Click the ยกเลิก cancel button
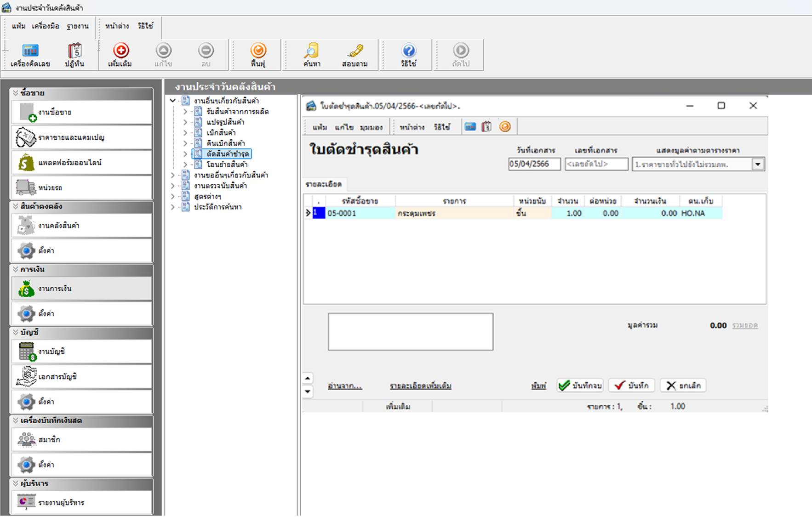 click(683, 386)
